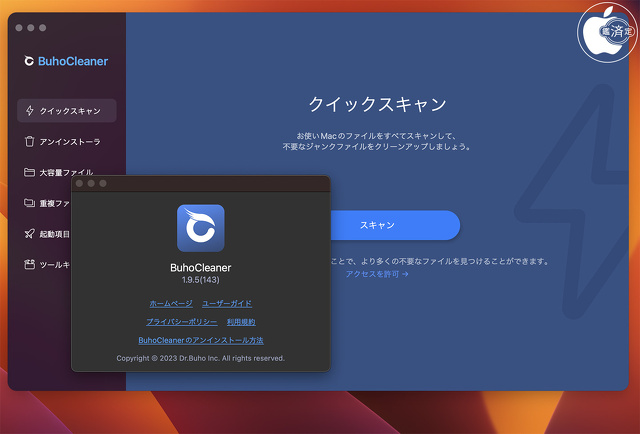The height and width of the screenshot is (434, 640).
Task: Click the BuhoCleaner name in About window
Action: click(x=200, y=268)
